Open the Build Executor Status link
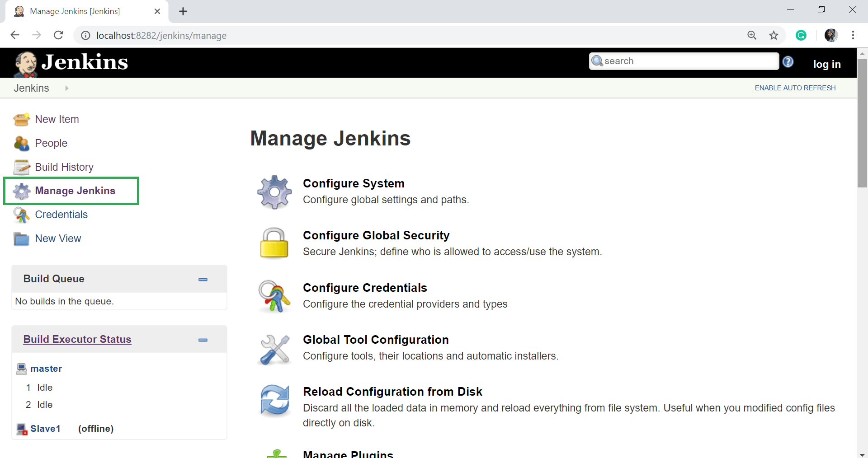 coord(77,339)
